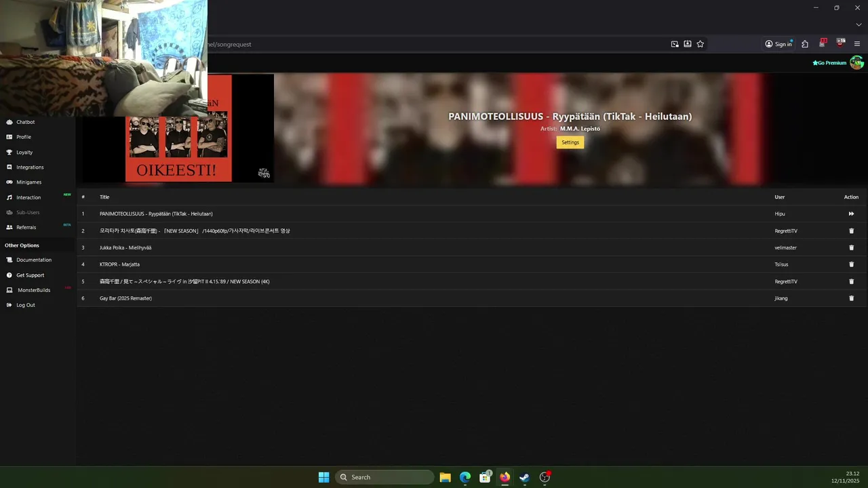Open the user avatar menu
The height and width of the screenshot is (488, 868).
856,63
